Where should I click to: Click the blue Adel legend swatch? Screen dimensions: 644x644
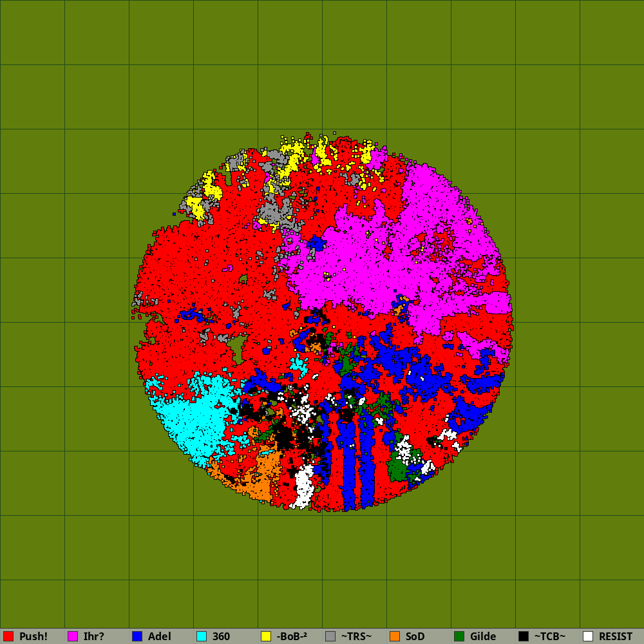pos(137,636)
